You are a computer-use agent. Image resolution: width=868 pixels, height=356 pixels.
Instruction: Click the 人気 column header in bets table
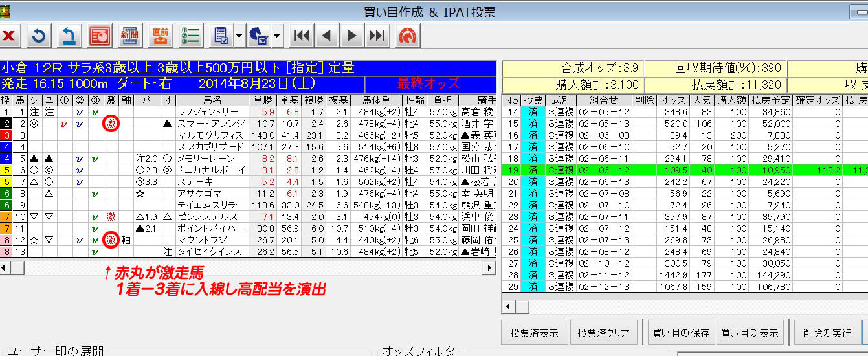[704, 100]
